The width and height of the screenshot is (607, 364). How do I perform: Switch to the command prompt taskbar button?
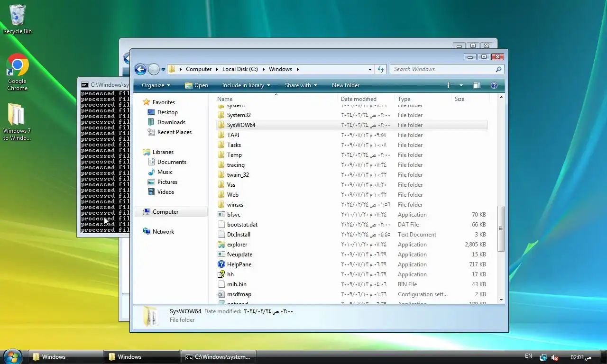click(219, 357)
